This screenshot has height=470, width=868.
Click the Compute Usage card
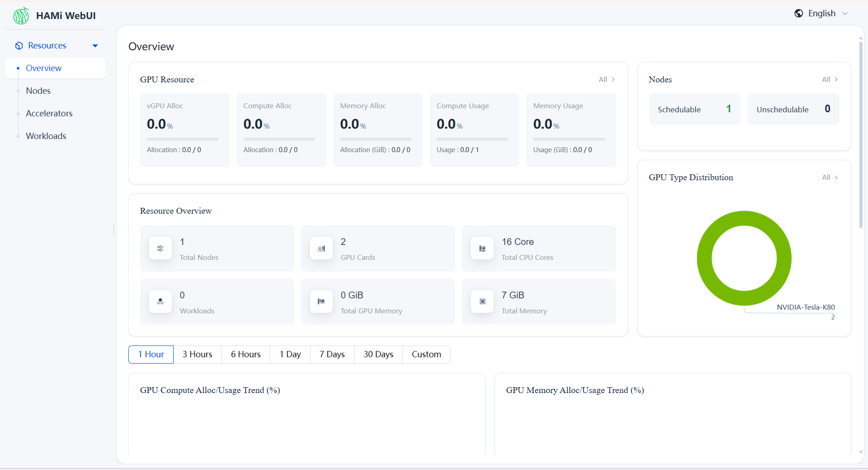tap(475, 130)
